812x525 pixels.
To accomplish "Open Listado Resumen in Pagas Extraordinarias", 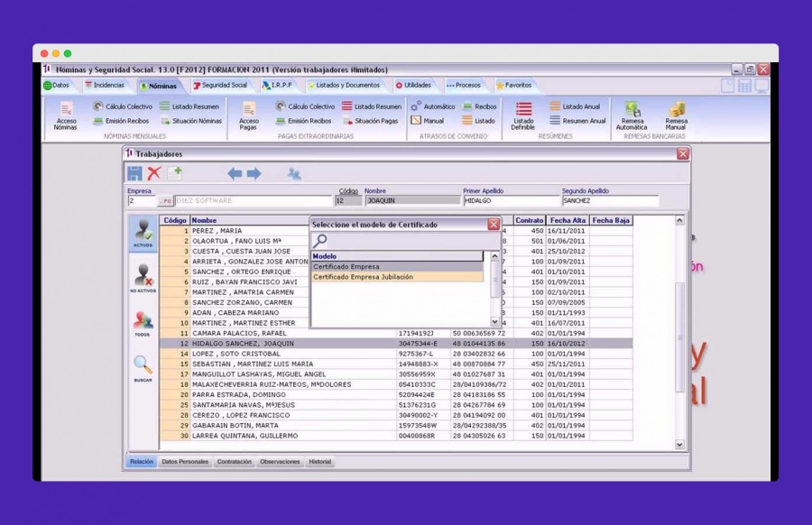I will click(372, 106).
